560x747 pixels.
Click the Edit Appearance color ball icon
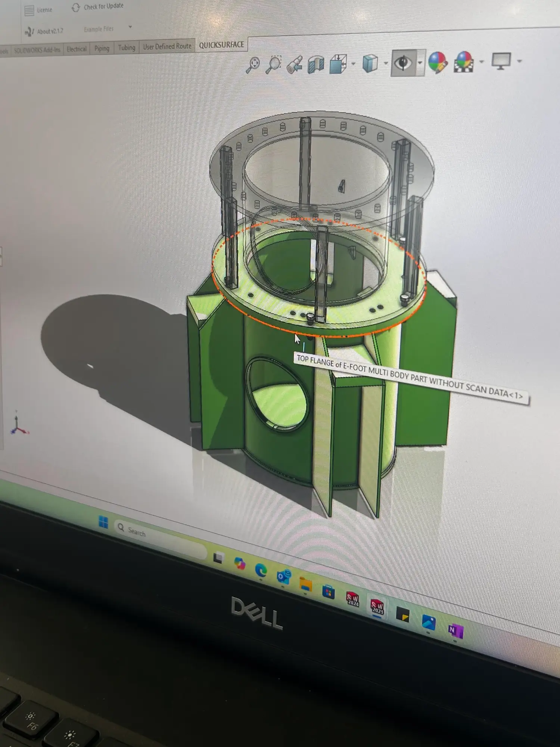[438, 62]
